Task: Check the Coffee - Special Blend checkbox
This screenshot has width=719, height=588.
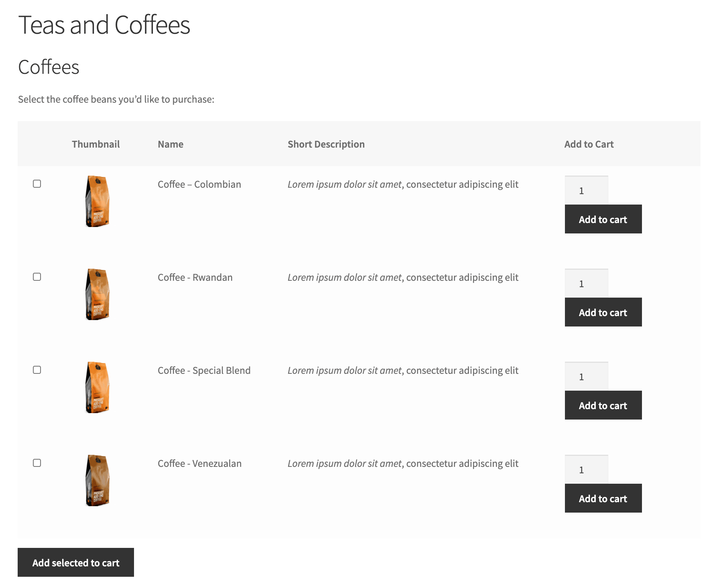Action: (x=37, y=370)
